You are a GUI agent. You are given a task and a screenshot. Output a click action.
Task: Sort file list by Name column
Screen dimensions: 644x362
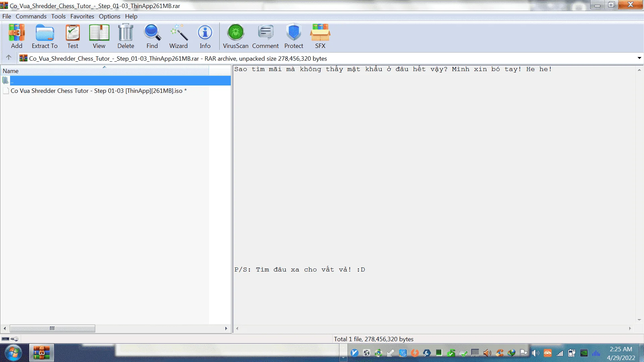[104, 71]
